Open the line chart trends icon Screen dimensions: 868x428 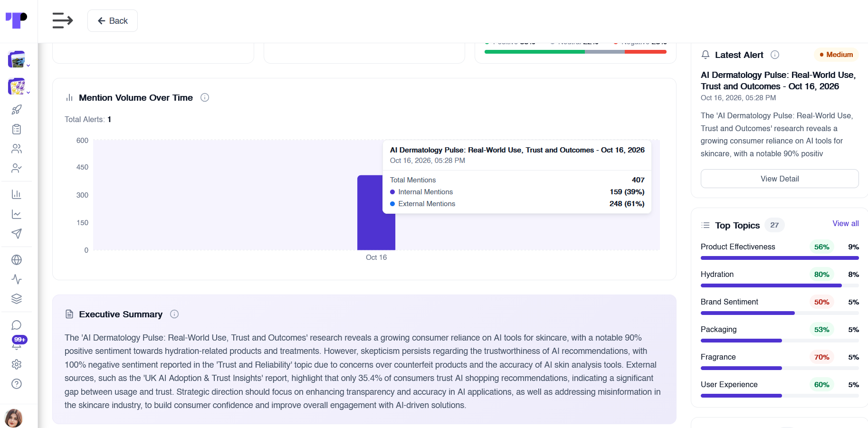tap(17, 214)
